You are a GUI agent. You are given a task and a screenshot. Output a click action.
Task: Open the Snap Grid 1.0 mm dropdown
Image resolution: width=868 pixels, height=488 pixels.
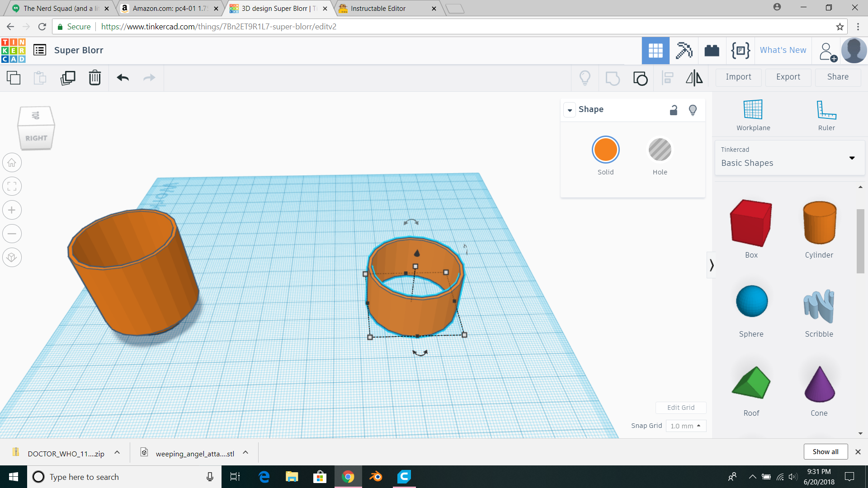pyautogui.click(x=686, y=426)
